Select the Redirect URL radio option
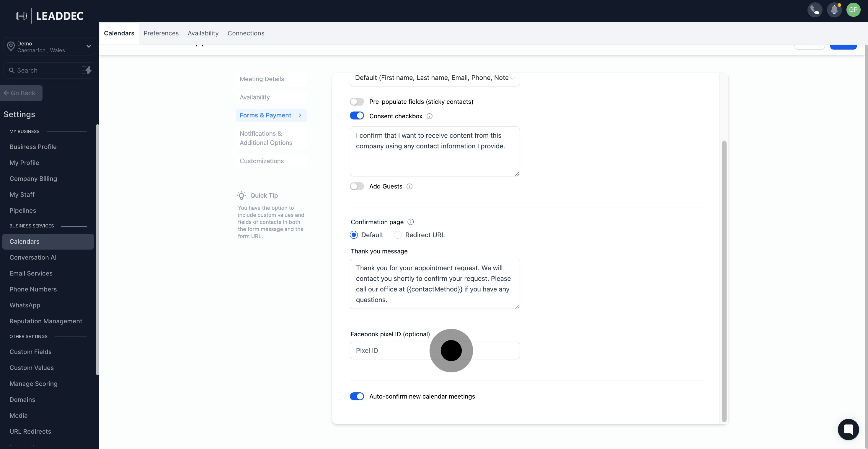The width and height of the screenshot is (868, 449). pos(398,235)
